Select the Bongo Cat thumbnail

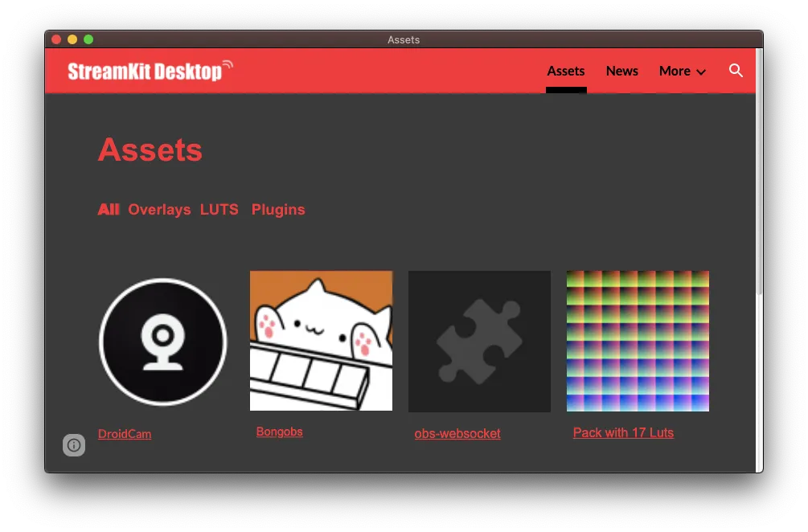pos(321,341)
